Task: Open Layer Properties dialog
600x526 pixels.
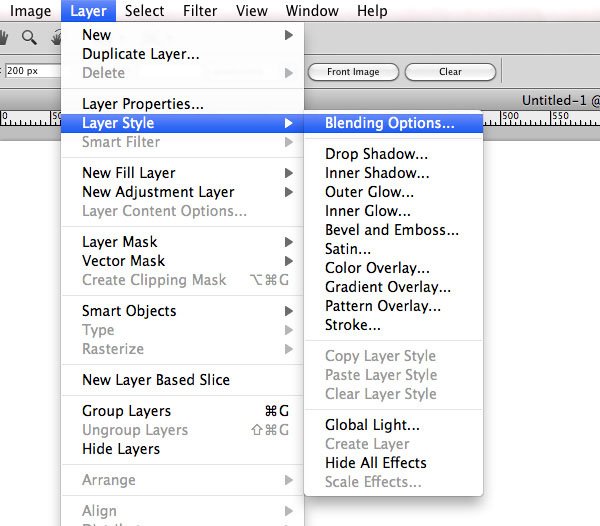Action: [143, 104]
